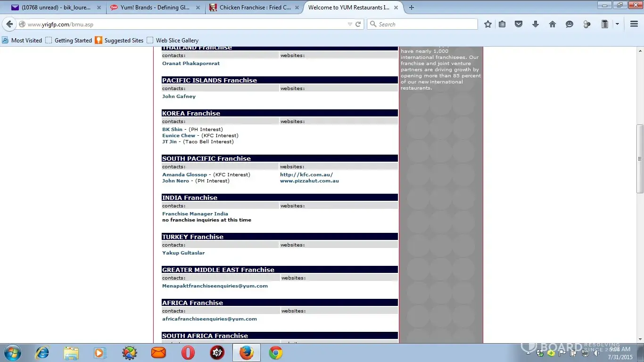This screenshot has height=362, width=644.
Task: Click the John Gafney contact link
Action: (x=179, y=97)
